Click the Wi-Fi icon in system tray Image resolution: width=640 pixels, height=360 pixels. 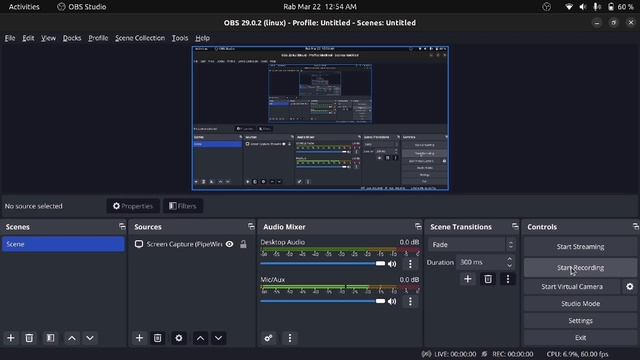point(569,7)
